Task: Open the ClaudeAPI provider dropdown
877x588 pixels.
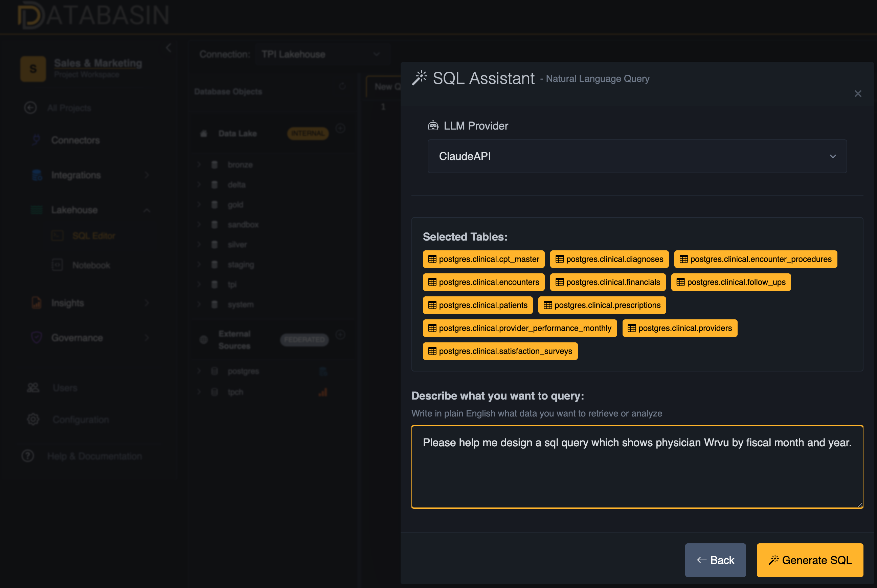Action: [637, 156]
